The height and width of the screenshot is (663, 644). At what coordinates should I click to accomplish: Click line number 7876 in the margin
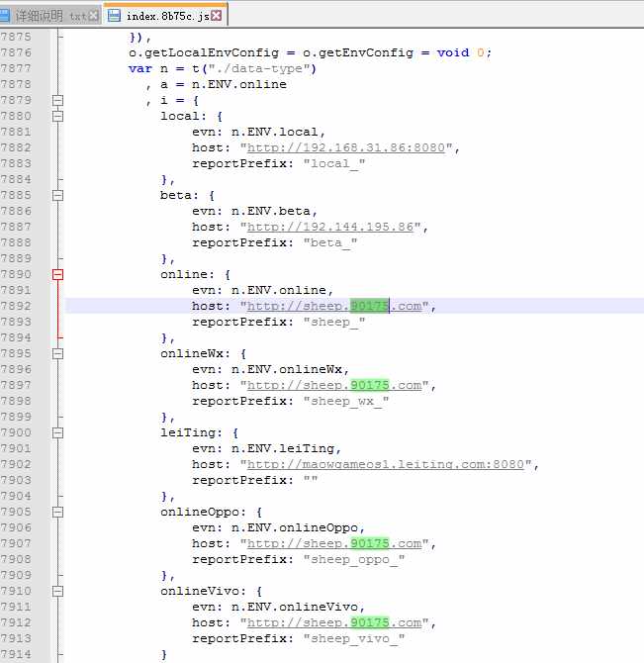pyautogui.click(x=16, y=52)
